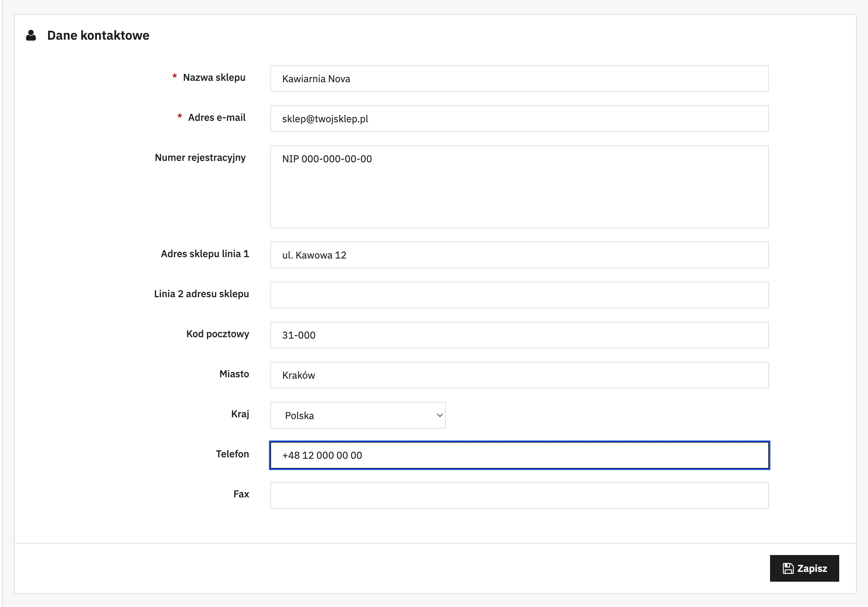Click the Zapisz save button
The height and width of the screenshot is (607, 868).
tap(804, 568)
